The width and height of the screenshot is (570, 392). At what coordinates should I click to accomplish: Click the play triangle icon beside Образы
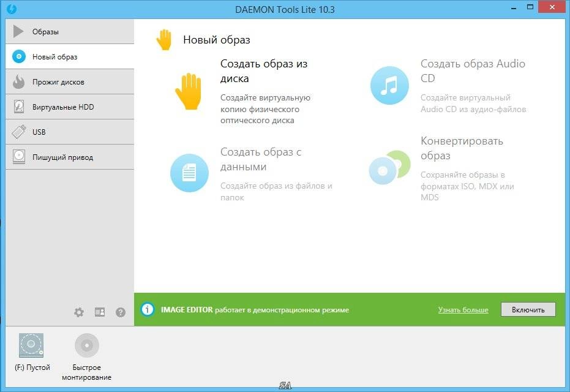click(18, 31)
